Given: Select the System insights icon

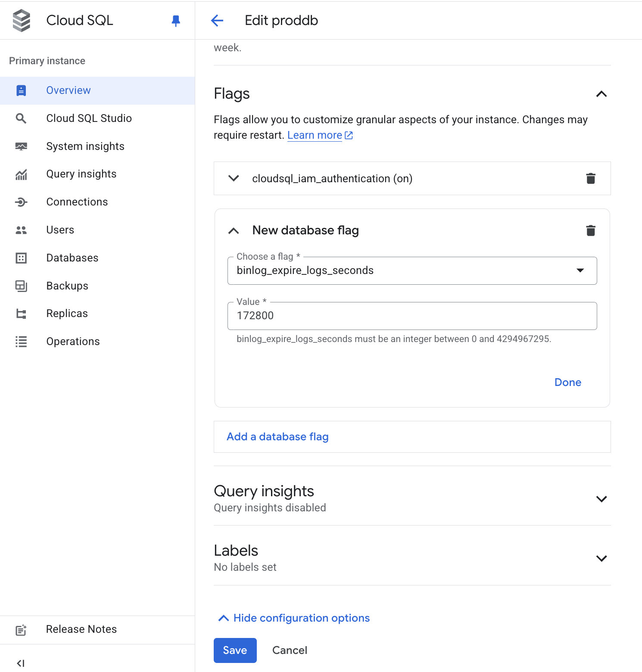Looking at the screenshot, I should (x=21, y=146).
